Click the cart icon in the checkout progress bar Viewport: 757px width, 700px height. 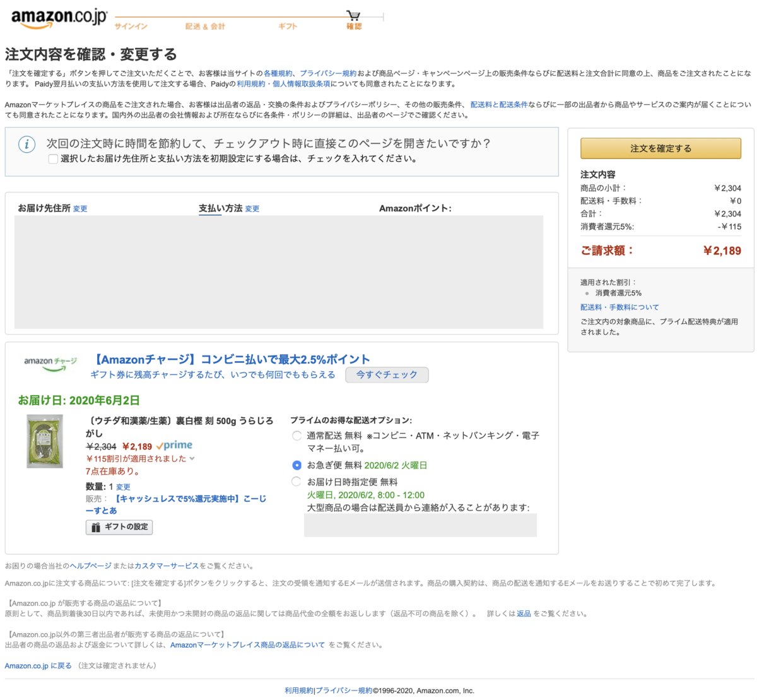pos(354,14)
